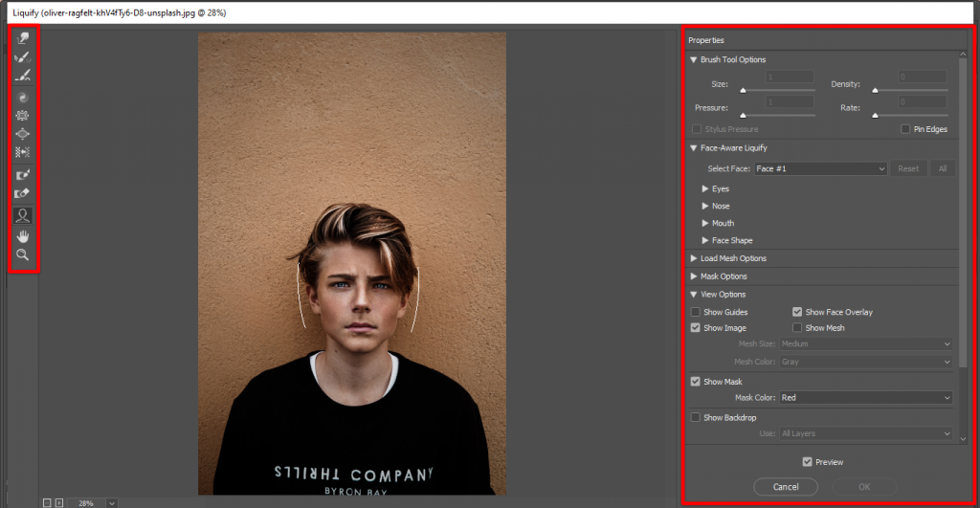Select the Twirl Clockwise tool
Viewport: 980px width, 508px height.
[23, 98]
